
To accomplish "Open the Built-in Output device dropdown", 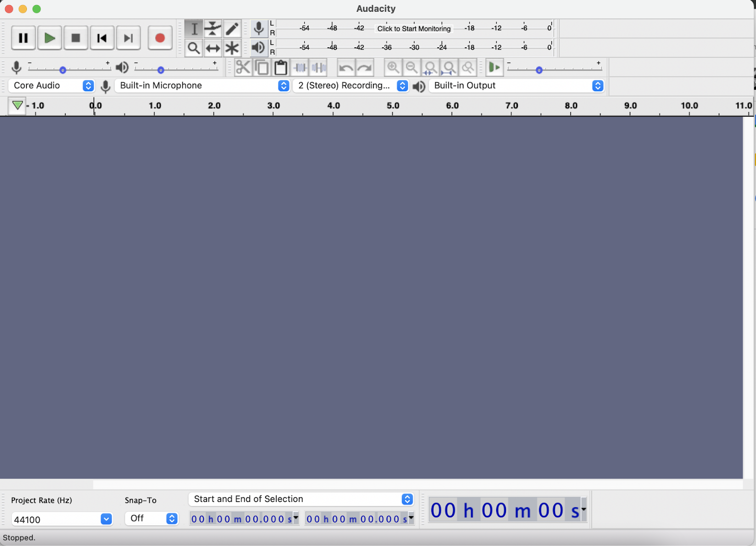I will click(516, 86).
